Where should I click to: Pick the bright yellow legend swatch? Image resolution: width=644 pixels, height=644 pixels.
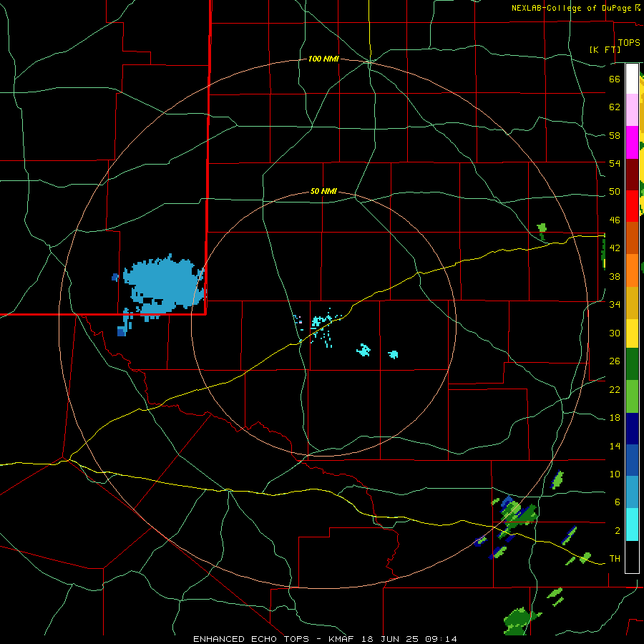coord(632,333)
